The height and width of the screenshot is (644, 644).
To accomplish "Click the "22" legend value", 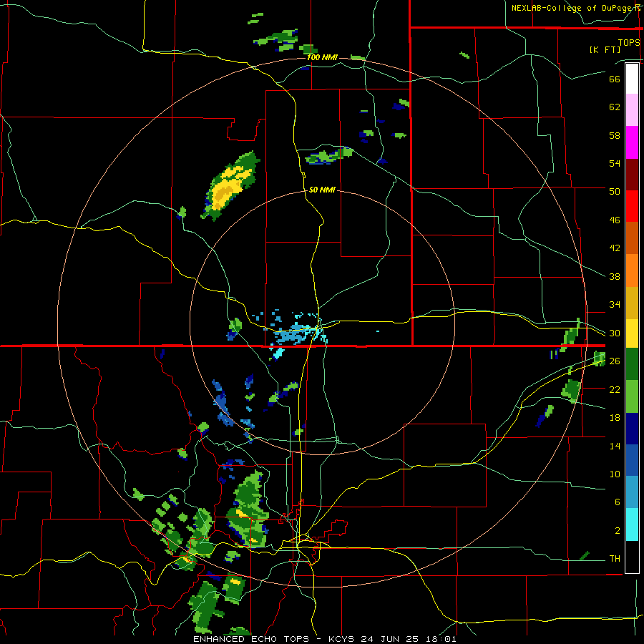I will [x=615, y=389].
